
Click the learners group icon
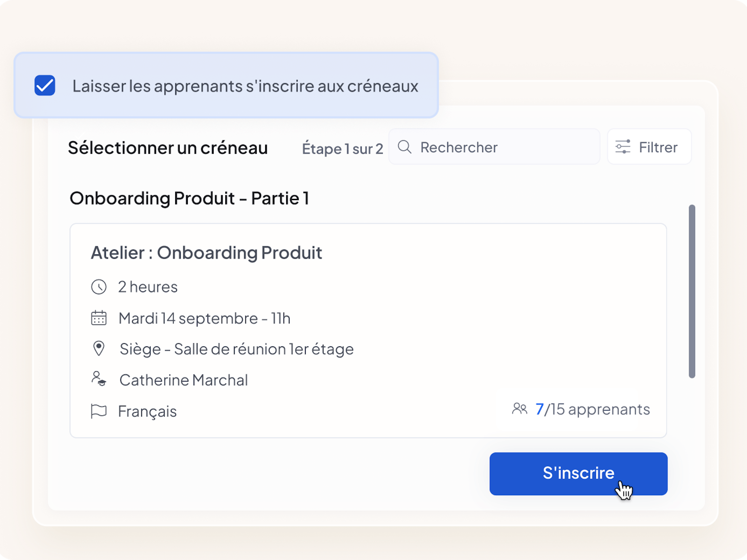tap(519, 409)
